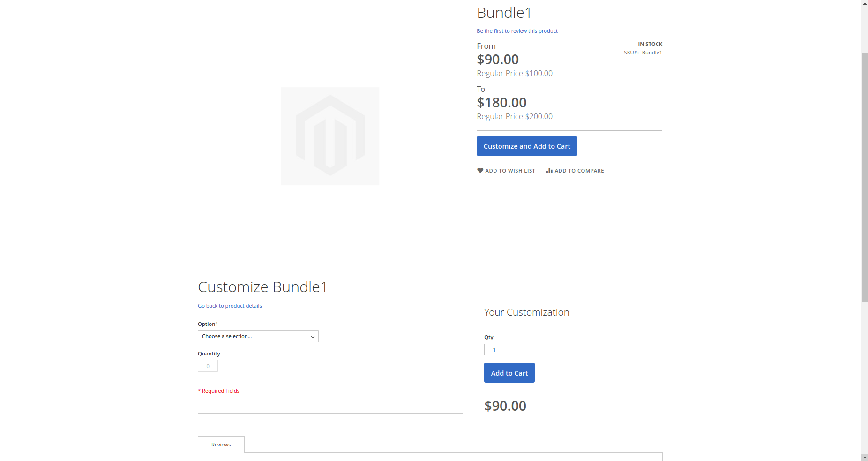Click the 'Customize Bundle1' heading
Screen dimensions: 868x461
pyautogui.click(x=262, y=287)
